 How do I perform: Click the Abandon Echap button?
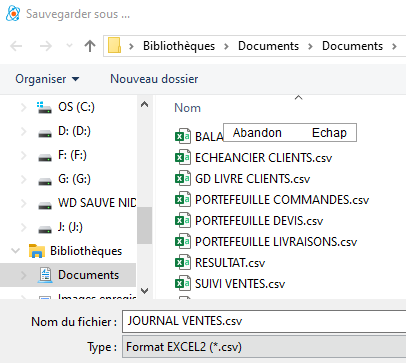coord(290,132)
